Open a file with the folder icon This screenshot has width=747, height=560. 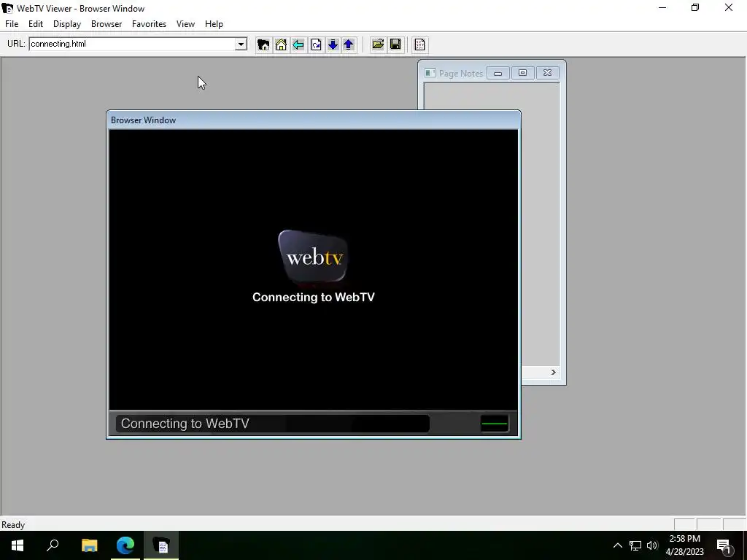point(378,44)
